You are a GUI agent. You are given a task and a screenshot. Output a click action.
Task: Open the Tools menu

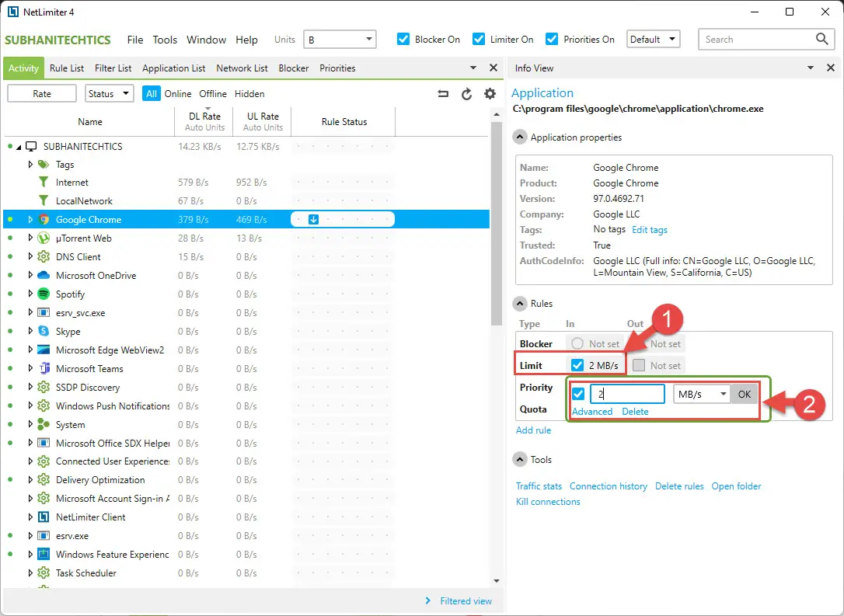tap(165, 40)
